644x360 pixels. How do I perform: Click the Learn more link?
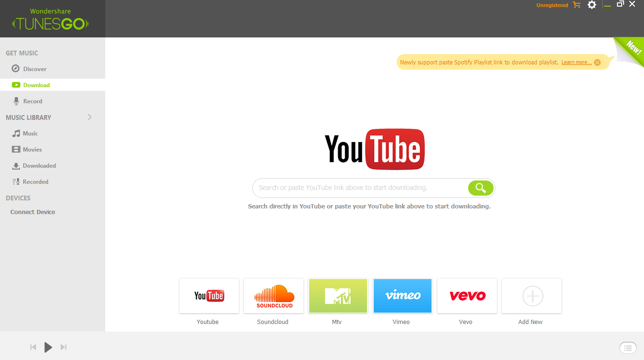pyautogui.click(x=576, y=63)
